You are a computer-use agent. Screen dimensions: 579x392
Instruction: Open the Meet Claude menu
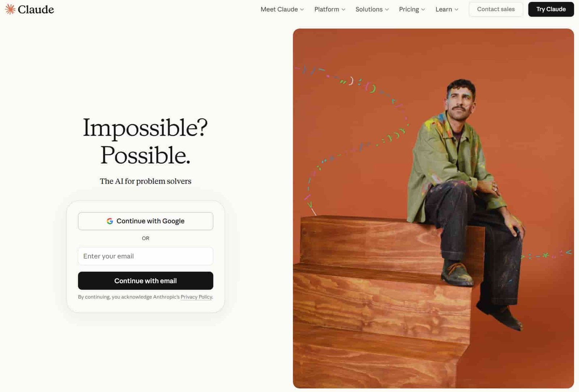coord(282,9)
